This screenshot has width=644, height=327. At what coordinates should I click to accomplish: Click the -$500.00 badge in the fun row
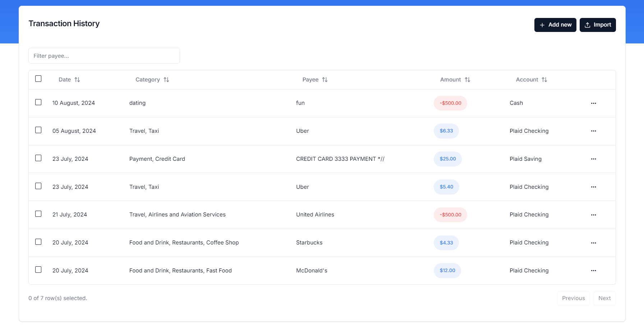click(450, 103)
